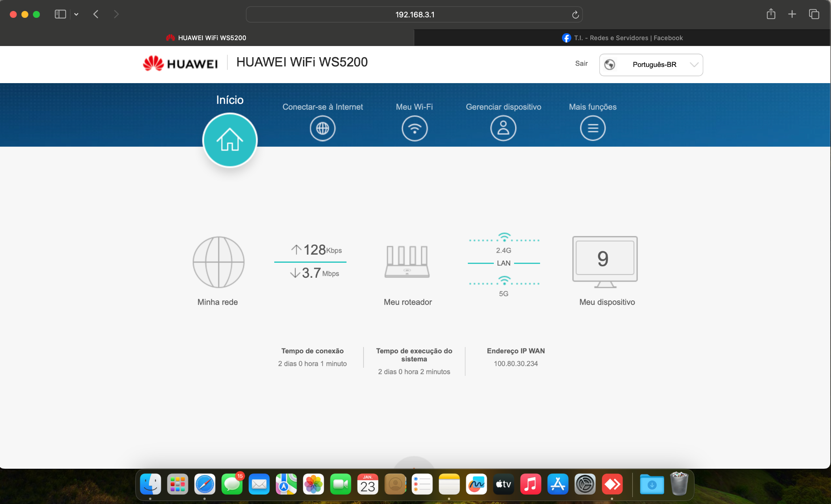Click WAN IP 100.80.30.234
The image size is (831, 504).
(516, 364)
